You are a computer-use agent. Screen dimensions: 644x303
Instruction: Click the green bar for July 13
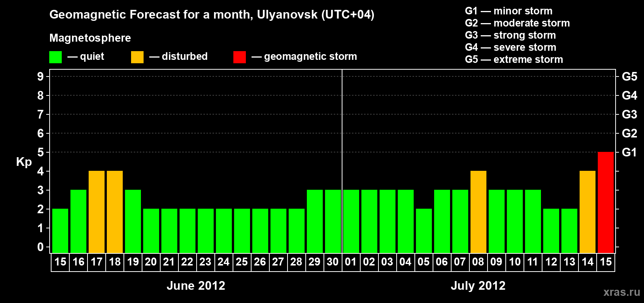point(569,231)
